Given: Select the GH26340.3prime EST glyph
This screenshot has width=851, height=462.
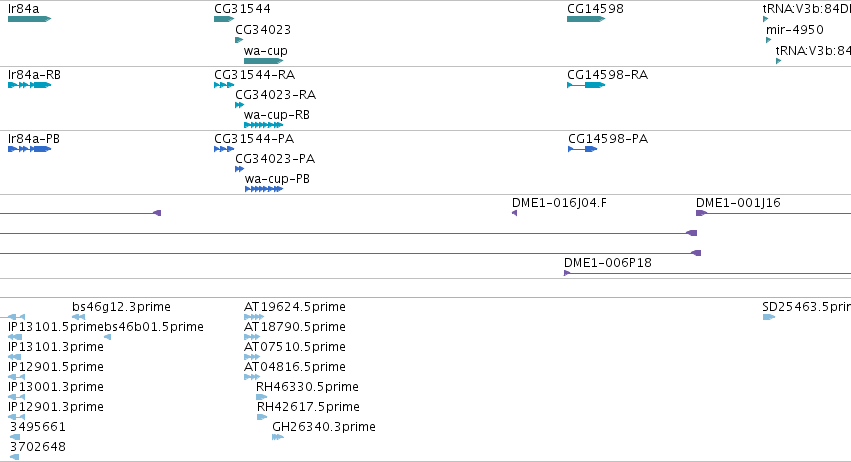Looking at the screenshot, I should click(278, 436).
